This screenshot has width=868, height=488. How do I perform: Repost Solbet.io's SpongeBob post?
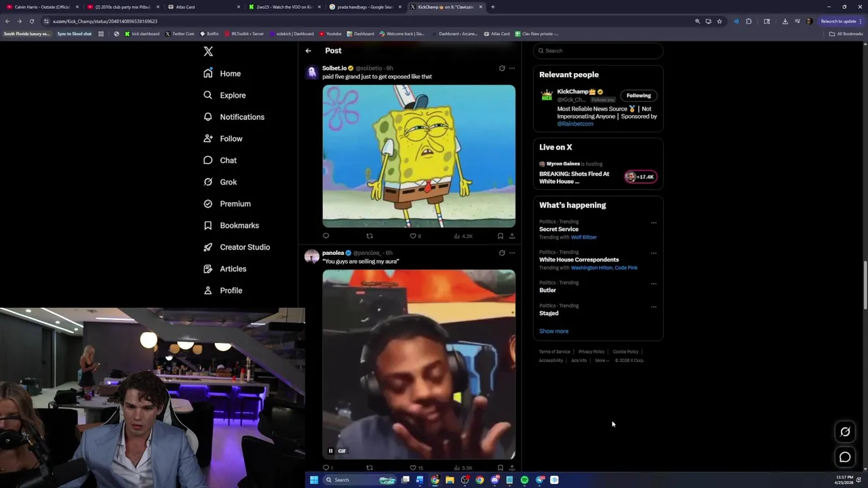(x=370, y=236)
